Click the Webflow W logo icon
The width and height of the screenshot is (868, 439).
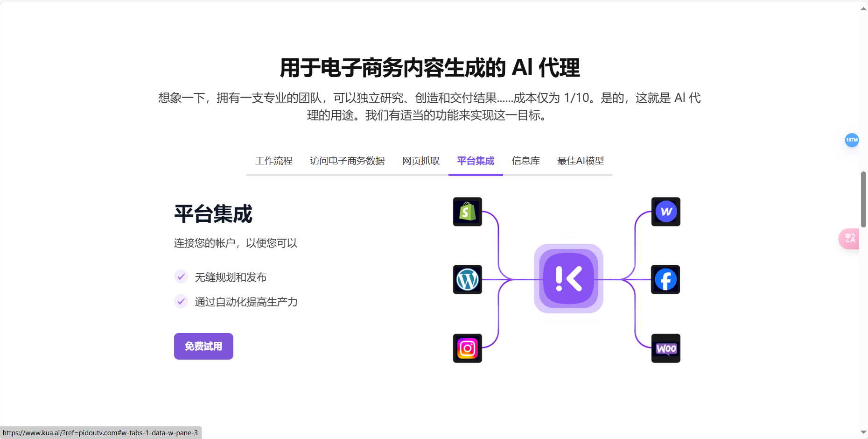coord(665,212)
